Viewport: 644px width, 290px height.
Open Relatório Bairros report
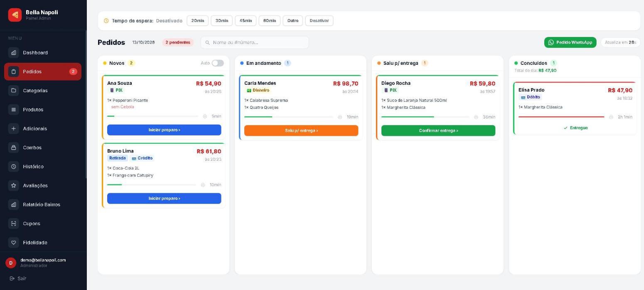43,204
